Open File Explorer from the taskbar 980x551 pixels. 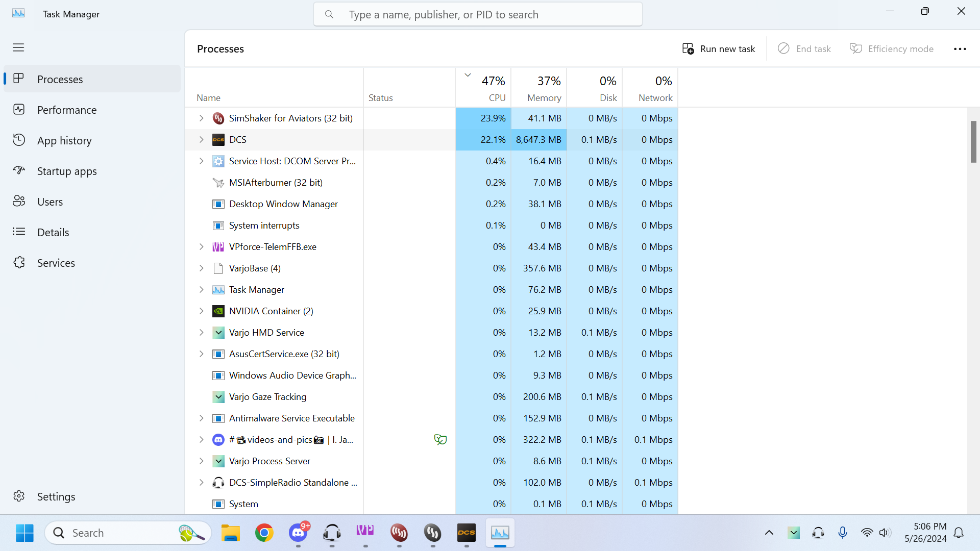pyautogui.click(x=231, y=533)
